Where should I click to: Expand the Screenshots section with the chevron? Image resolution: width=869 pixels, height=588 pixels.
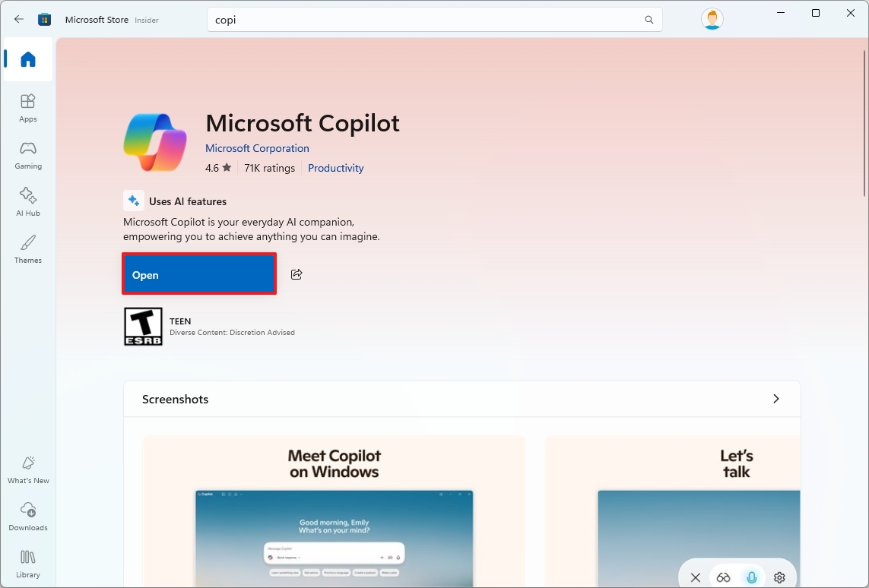click(775, 398)
